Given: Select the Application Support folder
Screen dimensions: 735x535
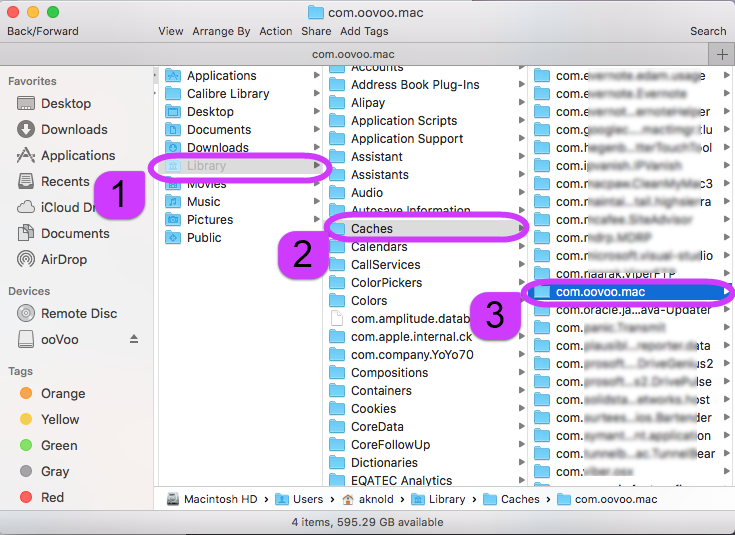Looking at the screenshot, I should [x=406, y=139].
